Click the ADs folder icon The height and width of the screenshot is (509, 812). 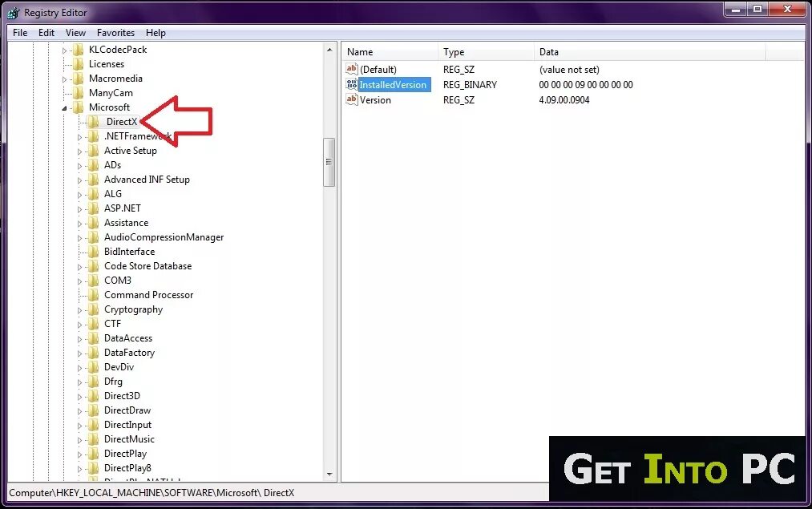coord(93,165)
